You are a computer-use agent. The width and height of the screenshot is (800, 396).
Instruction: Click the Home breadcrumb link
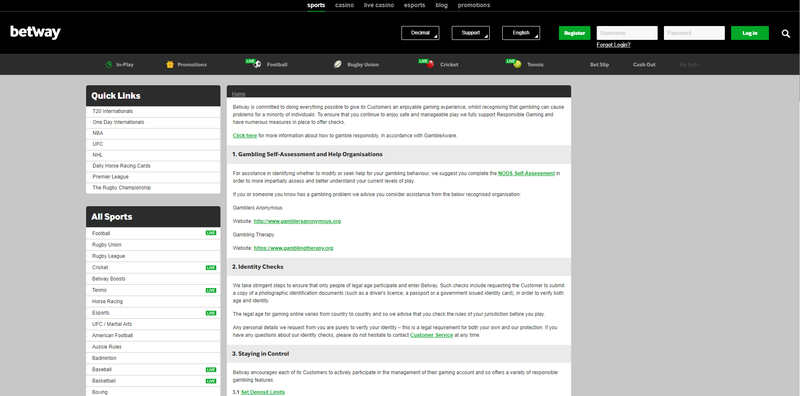coord(239,94)
